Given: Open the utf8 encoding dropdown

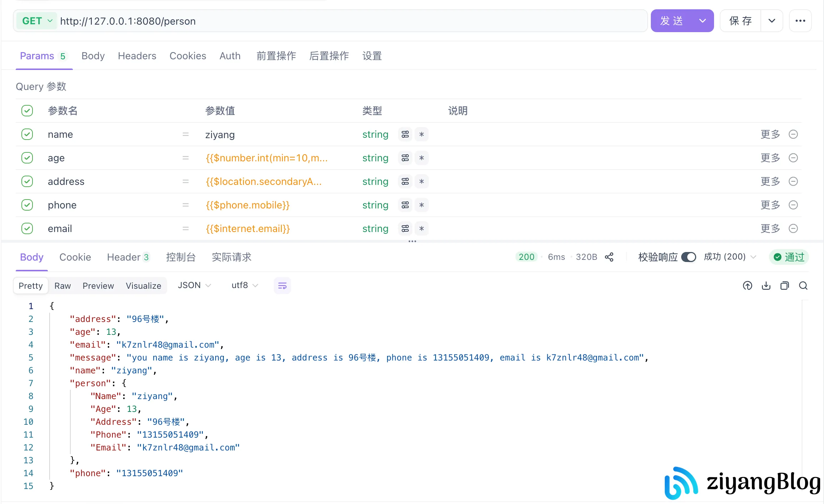Looking at the screenshot, I should (x=245, y=286).
